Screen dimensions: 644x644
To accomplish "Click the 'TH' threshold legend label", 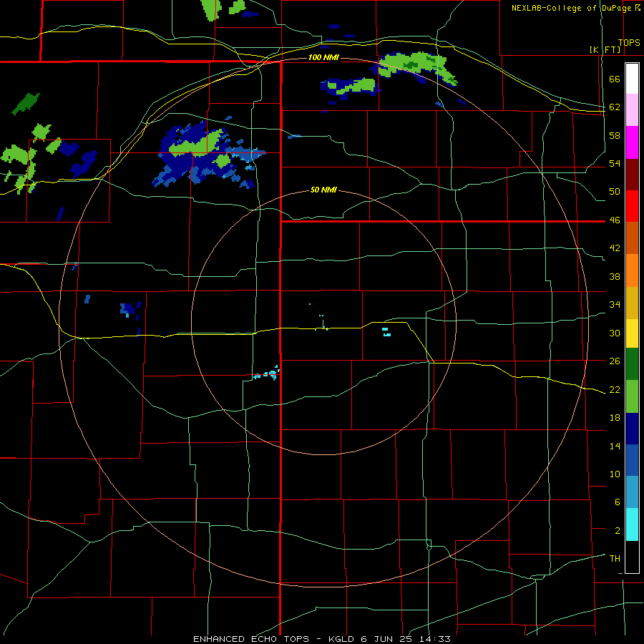I will click(615, 559).
